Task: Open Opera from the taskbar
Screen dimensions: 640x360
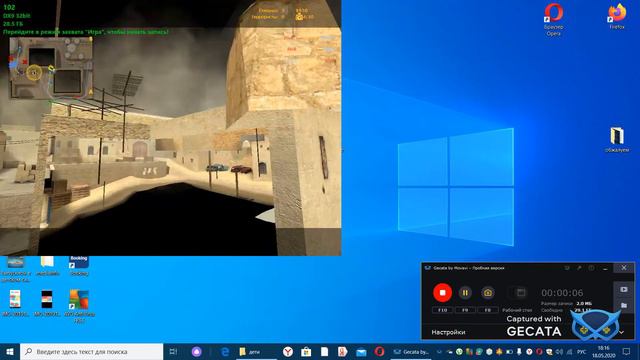Action: pos(379,352)
